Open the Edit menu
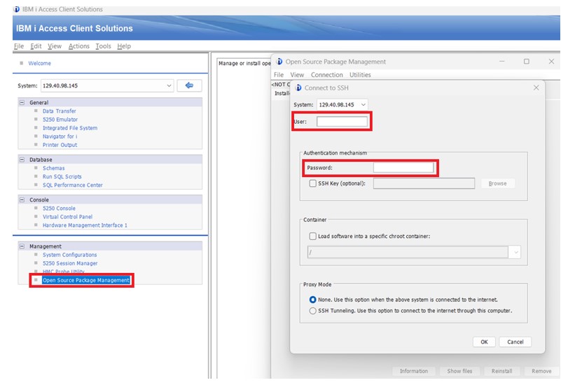This screenshot has height=392, width=575. click(36, 46)
